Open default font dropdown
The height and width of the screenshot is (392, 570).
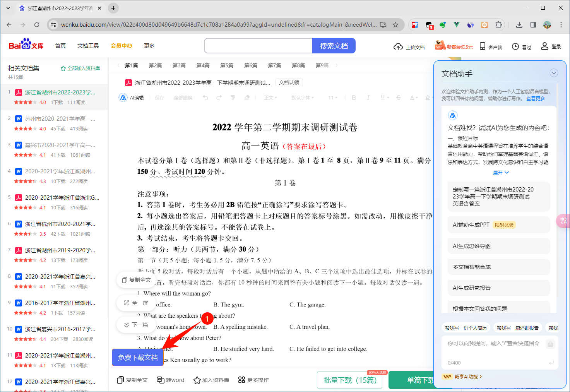(303, 98)
